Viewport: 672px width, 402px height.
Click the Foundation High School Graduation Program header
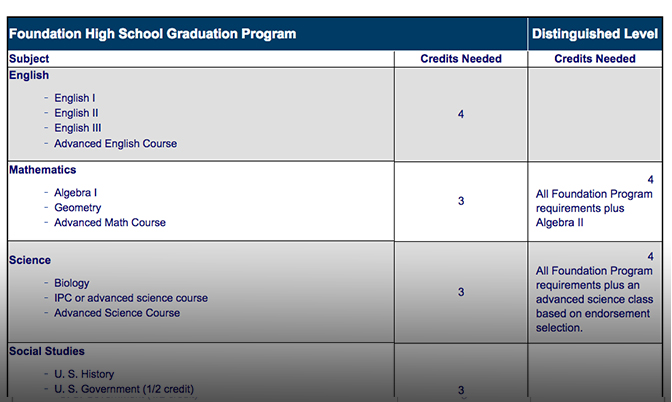(x=152, y=34)
